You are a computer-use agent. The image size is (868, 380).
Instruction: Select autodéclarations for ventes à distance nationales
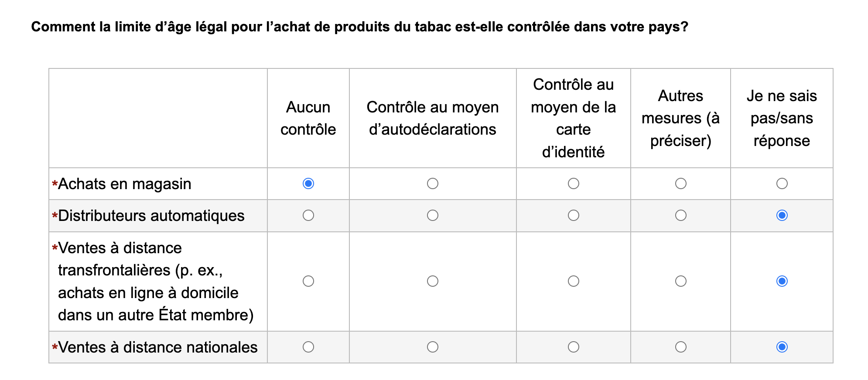pyautogui.click(x=433, y=347)
